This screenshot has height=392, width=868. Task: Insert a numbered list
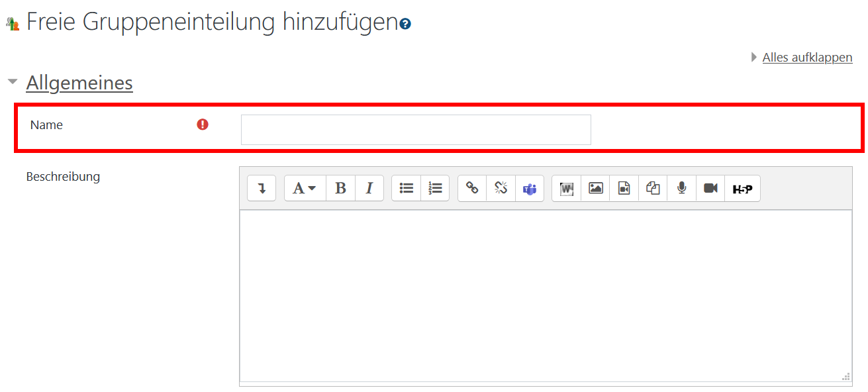435,188
